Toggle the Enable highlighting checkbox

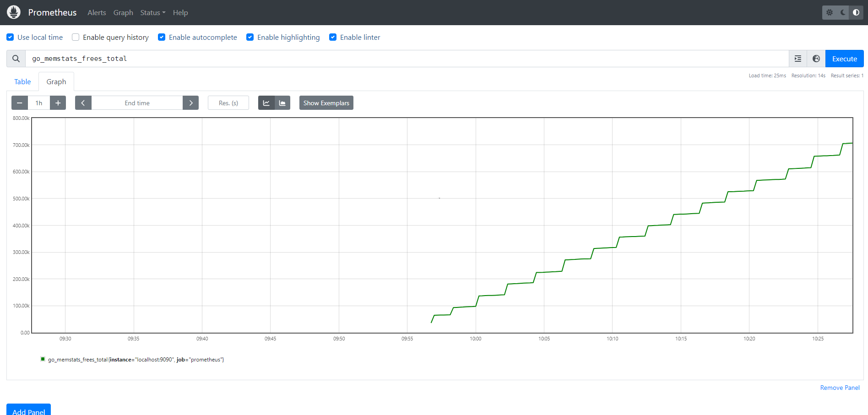[250, 37]
